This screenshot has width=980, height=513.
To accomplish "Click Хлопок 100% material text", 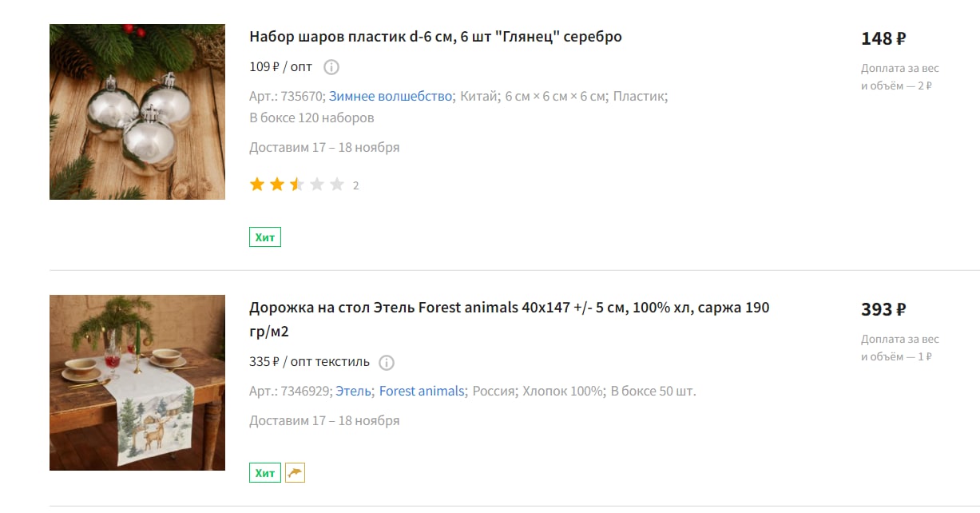I will (565, 392).
